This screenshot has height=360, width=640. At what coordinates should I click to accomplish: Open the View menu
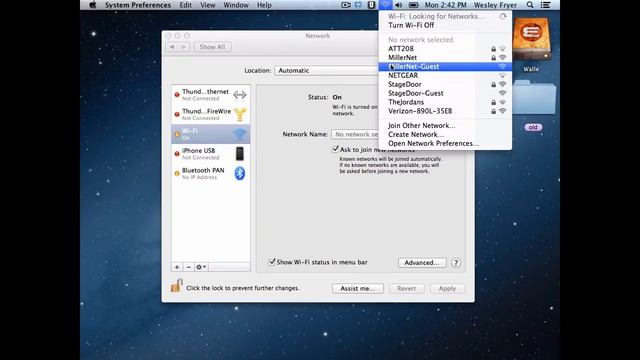tap(207, 5)
